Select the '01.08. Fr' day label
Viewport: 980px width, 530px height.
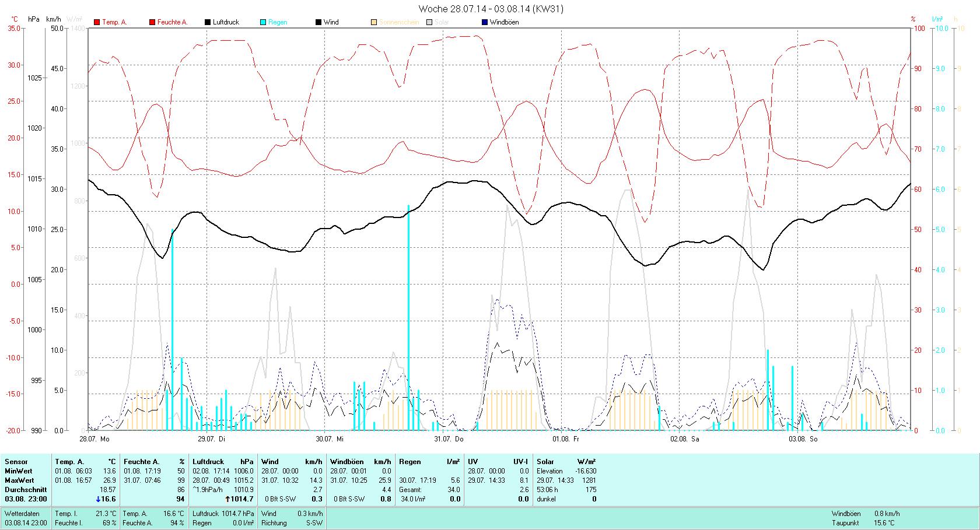tap(566, 438)
